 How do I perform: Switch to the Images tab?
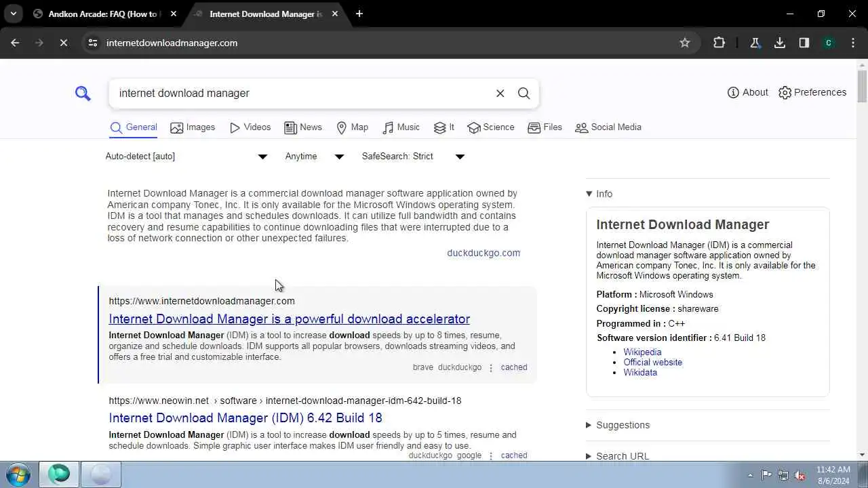click(x=193, y=127)
